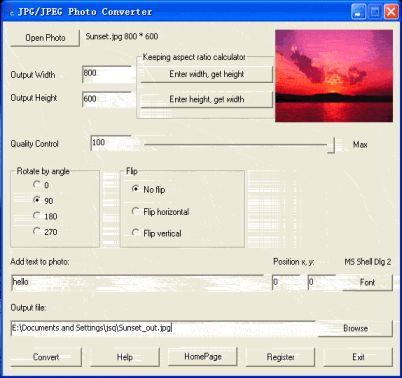Click Enter width, get height button
Image resolution: width=402 pixels, height=378 pixels.
206,74
